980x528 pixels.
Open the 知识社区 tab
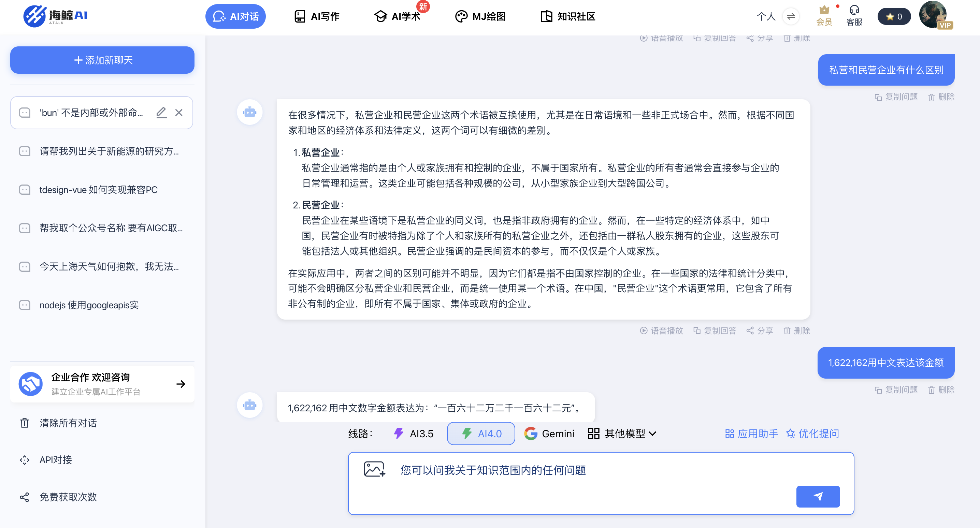click(567, 16)
